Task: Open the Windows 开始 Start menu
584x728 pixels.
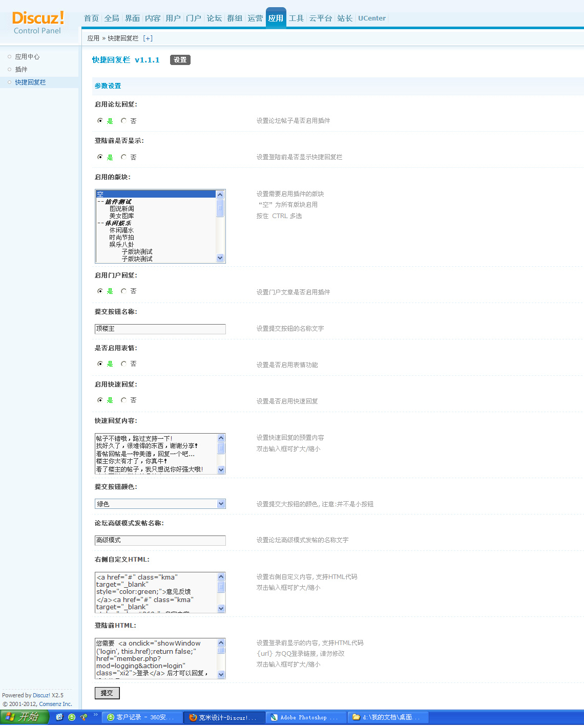Action: click(25, 717)
